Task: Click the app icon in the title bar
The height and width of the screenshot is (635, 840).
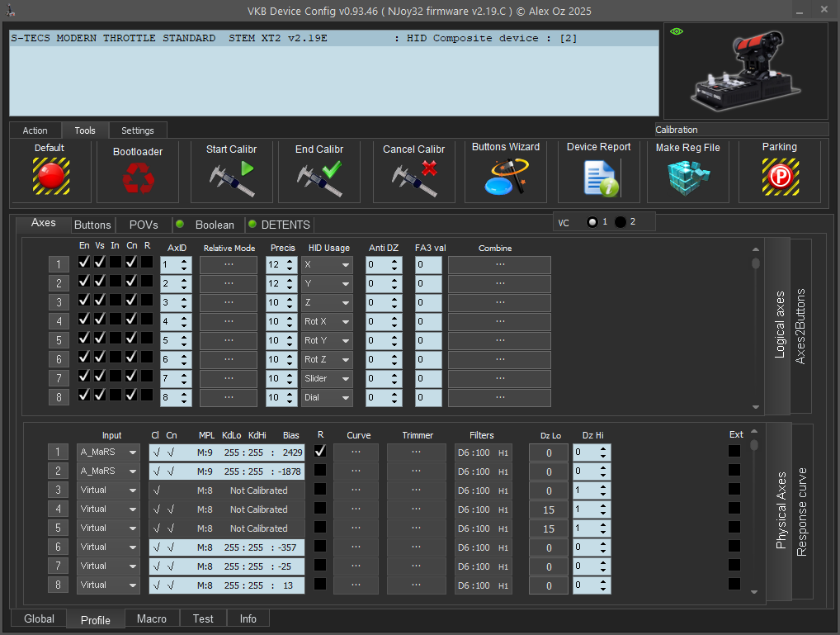Action: (x=10, y=10)
